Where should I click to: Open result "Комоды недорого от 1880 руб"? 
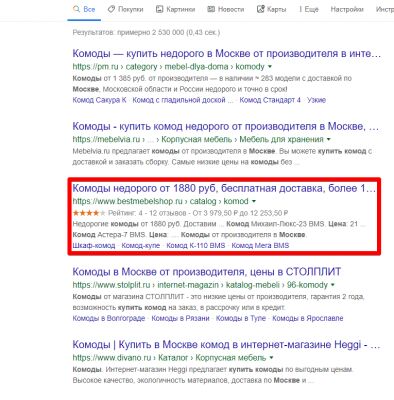(x=224, y=188)
